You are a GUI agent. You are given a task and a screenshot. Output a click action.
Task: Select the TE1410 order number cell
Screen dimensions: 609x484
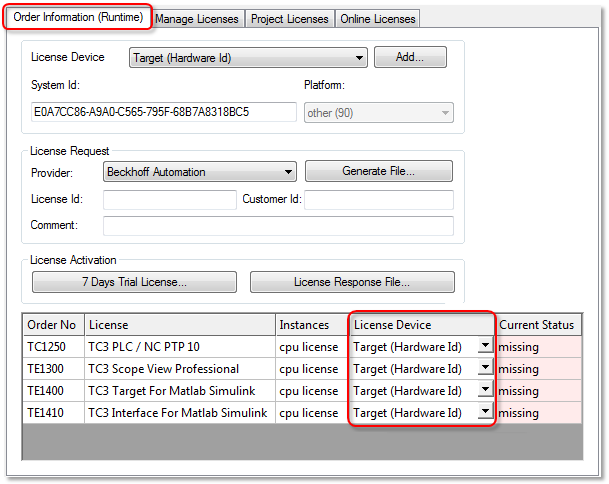pos(54,413)
